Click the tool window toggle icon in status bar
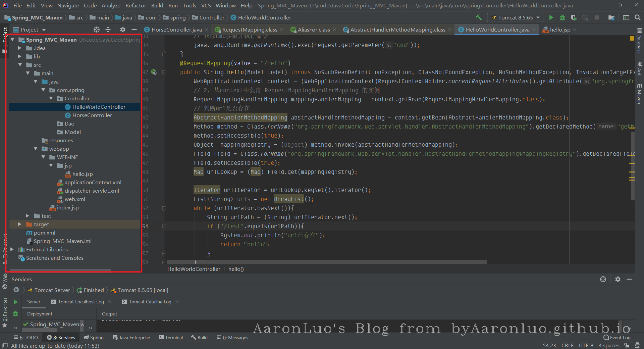644x349 pixels. tap(5, 346)
